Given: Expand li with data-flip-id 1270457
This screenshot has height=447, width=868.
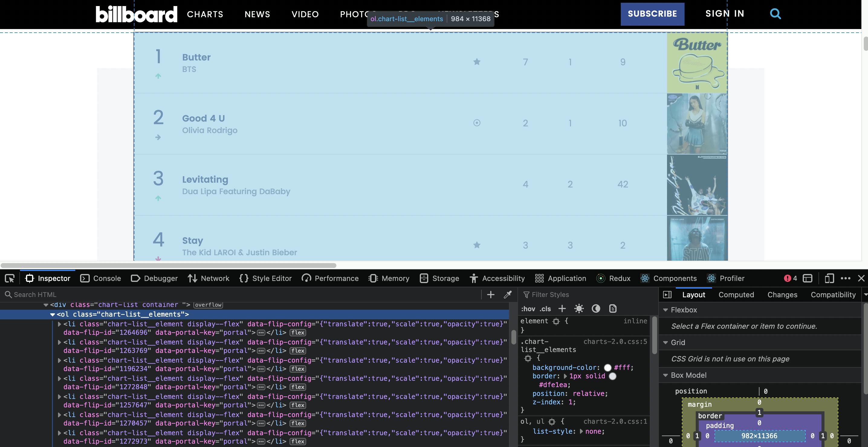Looking at the screenshot, I should tap(60, 415).
